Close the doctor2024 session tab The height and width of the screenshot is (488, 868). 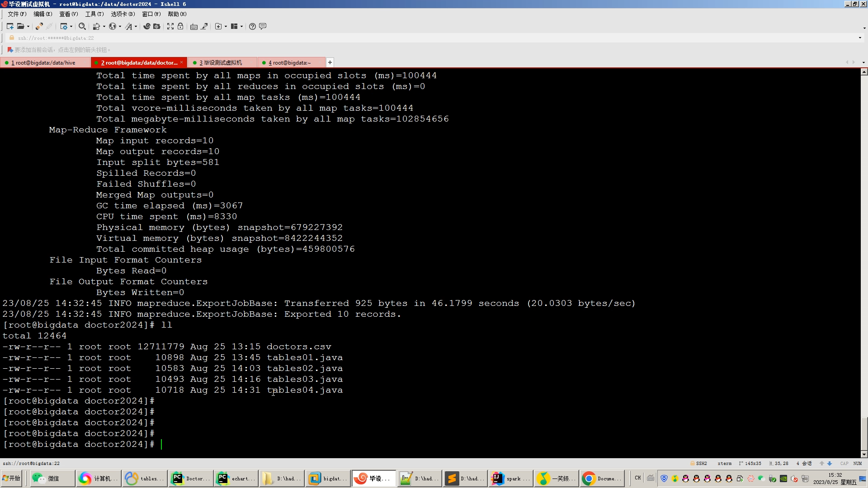[182, 62]
